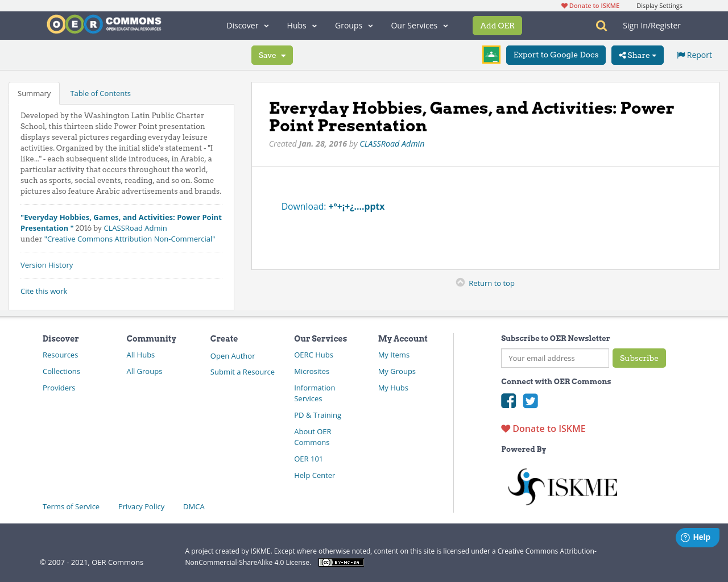Open All Hubs link

pos(140,355)
